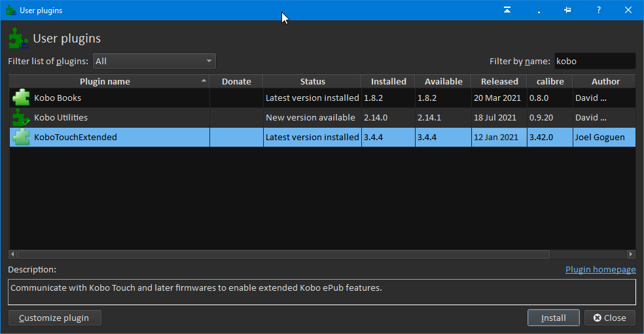Sort by calibre column header
644x334 pixels.
(x=550, y=81)
